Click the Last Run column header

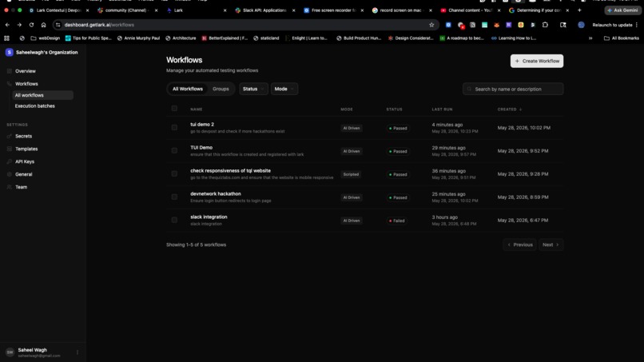click(x=442, y=109)
